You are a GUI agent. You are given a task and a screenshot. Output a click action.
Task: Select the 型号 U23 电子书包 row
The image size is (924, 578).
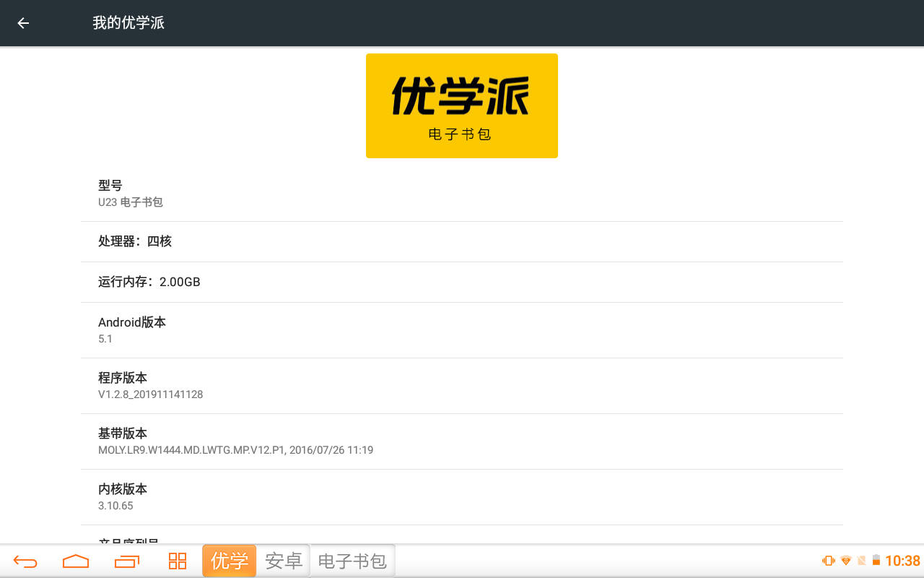(x=462, y=194)
